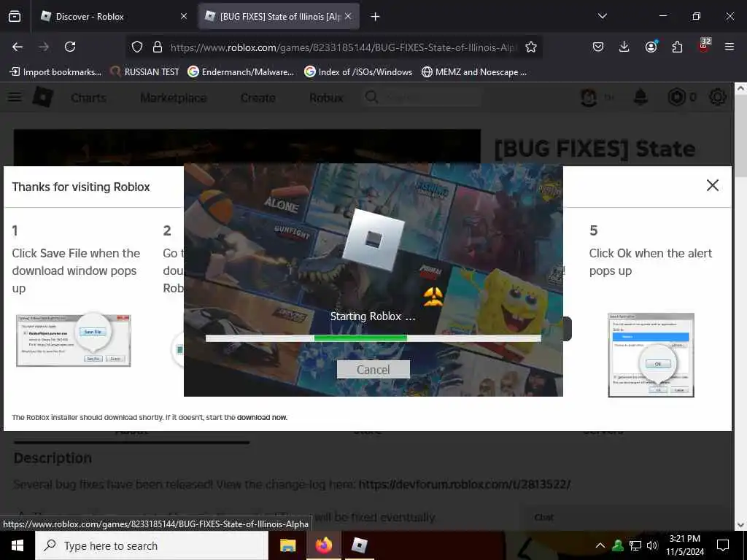Open the Windows notification center
The height and width of the screenshot is (560, 747).
[723, 545]
